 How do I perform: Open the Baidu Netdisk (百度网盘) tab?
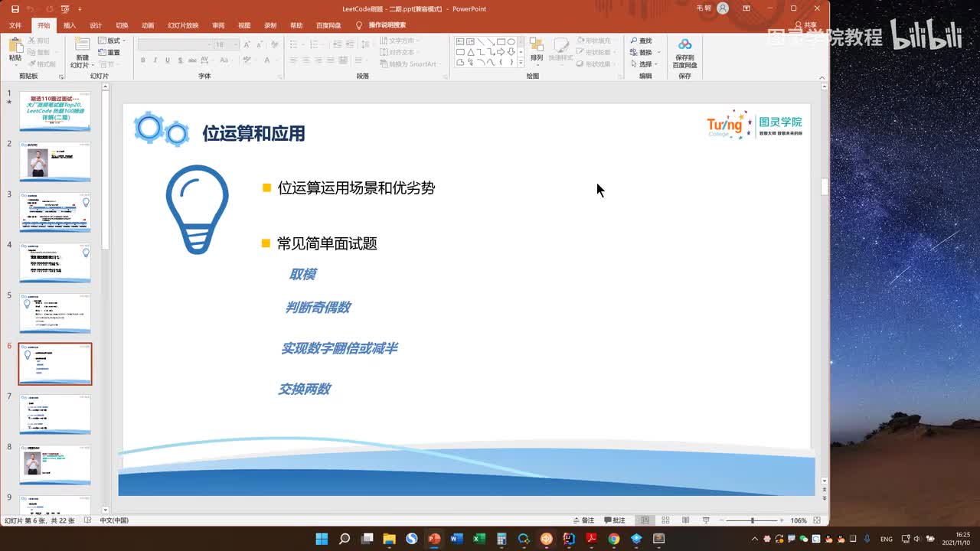(x=328, y=25)
